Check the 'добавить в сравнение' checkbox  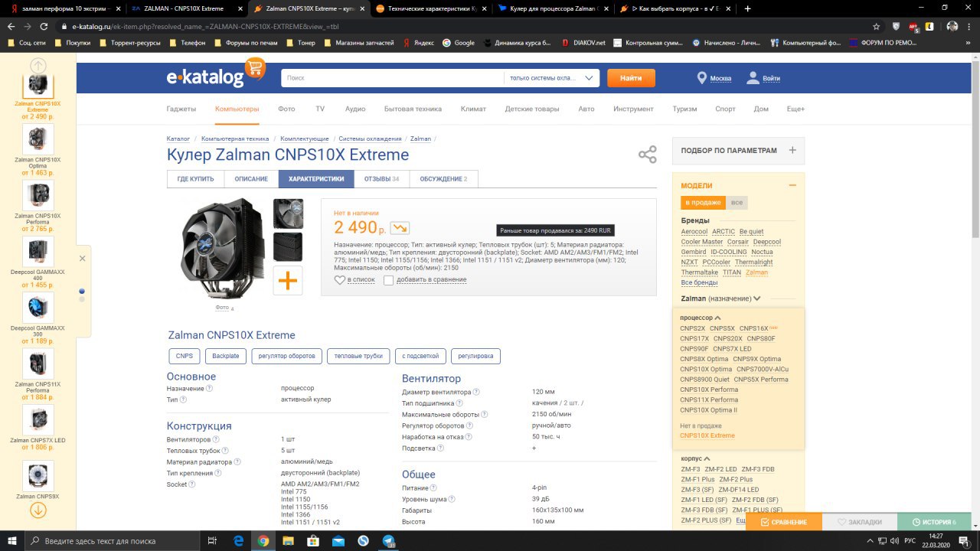pos(388,280)
